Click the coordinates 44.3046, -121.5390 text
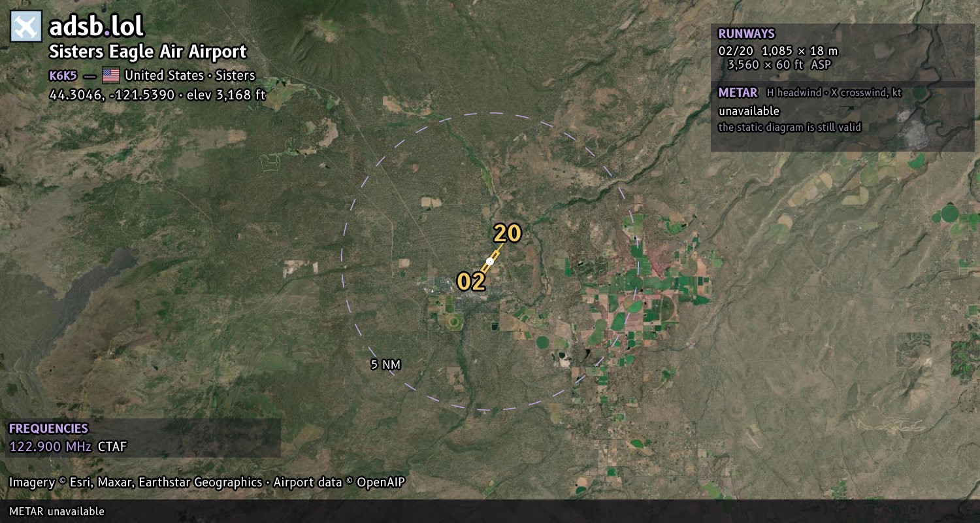980x523 pixels. tap(112, 95)
